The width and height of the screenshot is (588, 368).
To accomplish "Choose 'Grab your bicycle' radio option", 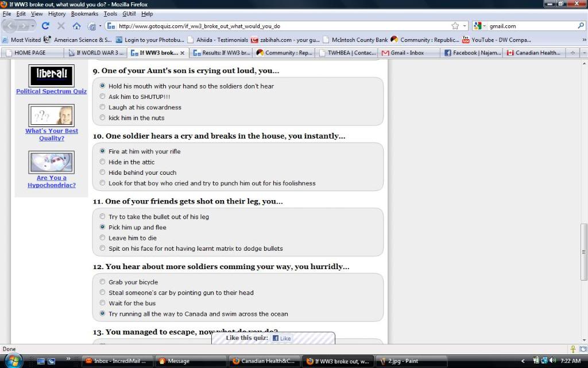I will point(103,282).
